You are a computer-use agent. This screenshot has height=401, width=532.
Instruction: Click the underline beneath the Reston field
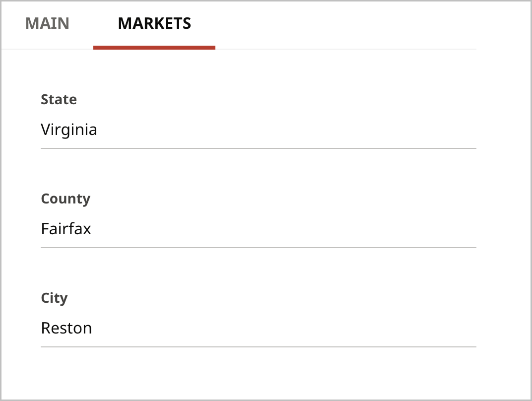pyautogui.click(x=258, y=346)
